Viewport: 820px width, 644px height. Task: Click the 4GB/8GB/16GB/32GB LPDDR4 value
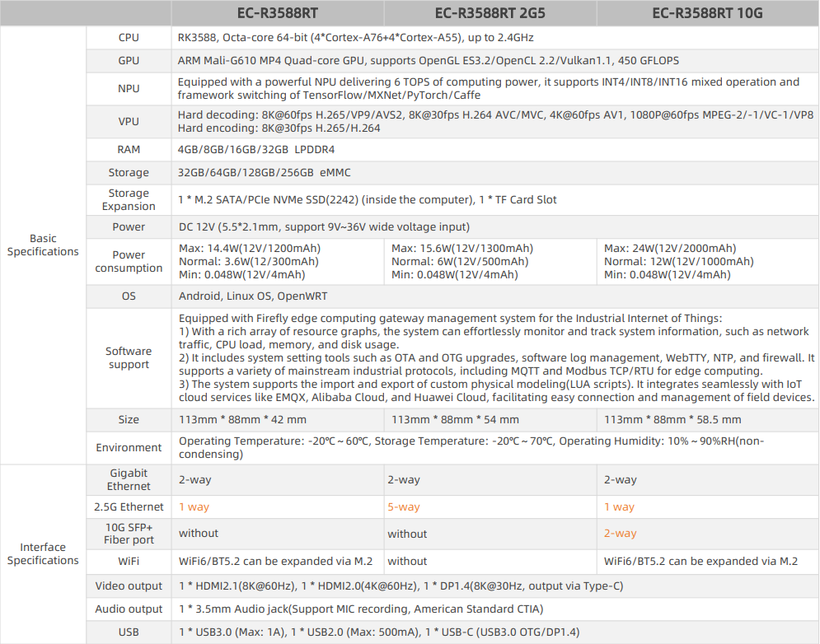(256, 150)
